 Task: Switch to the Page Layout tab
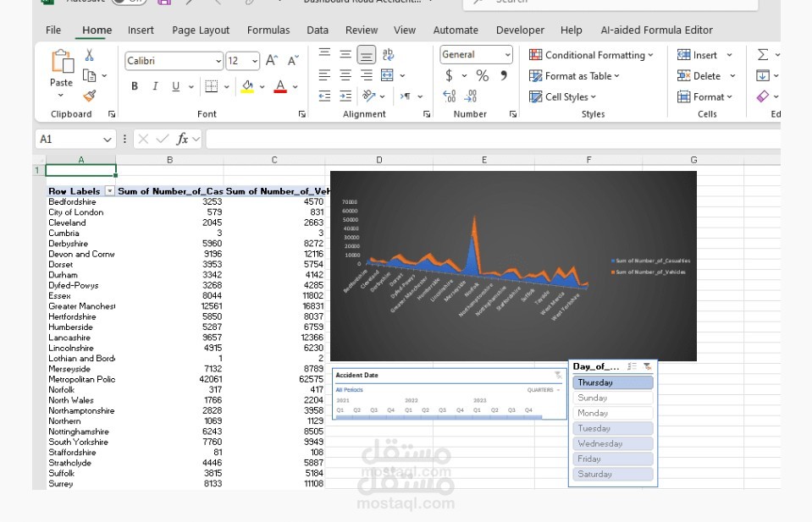point(201,30)
